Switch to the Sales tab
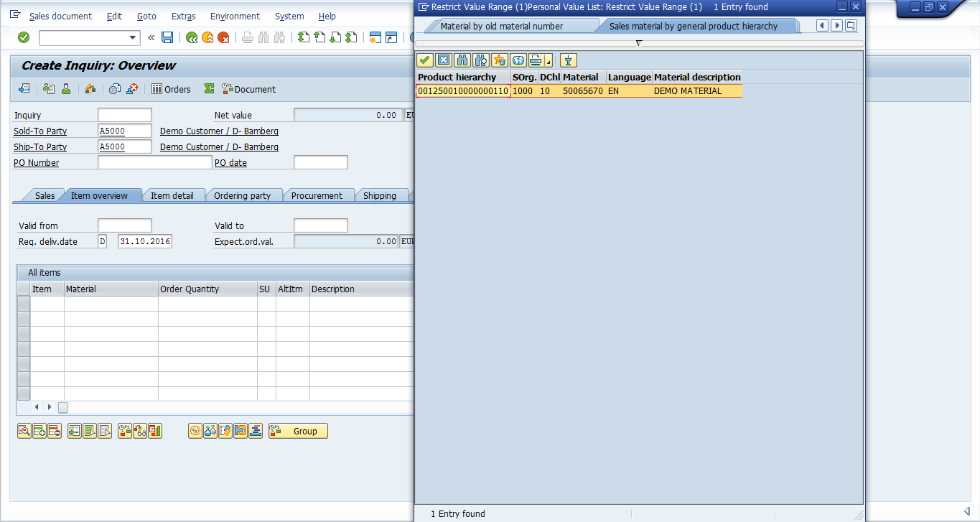This screenshot has width=980, height=522. coord(45,195)
